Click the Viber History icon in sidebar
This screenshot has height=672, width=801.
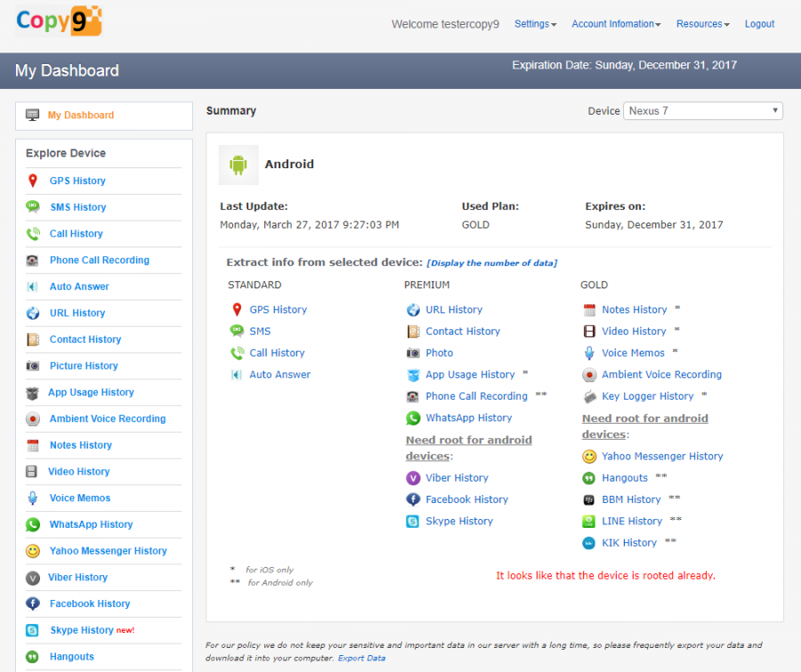click(33, 578)
